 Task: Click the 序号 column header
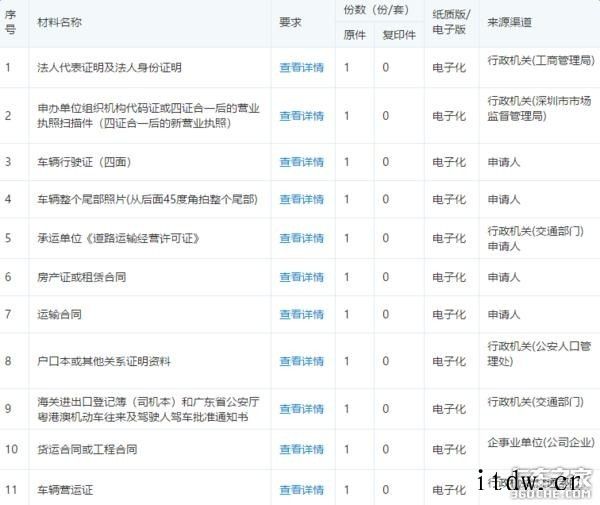10,22
